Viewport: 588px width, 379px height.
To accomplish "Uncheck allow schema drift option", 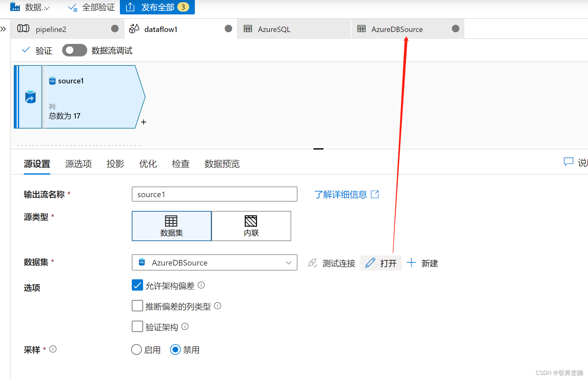I will point(137,285).
